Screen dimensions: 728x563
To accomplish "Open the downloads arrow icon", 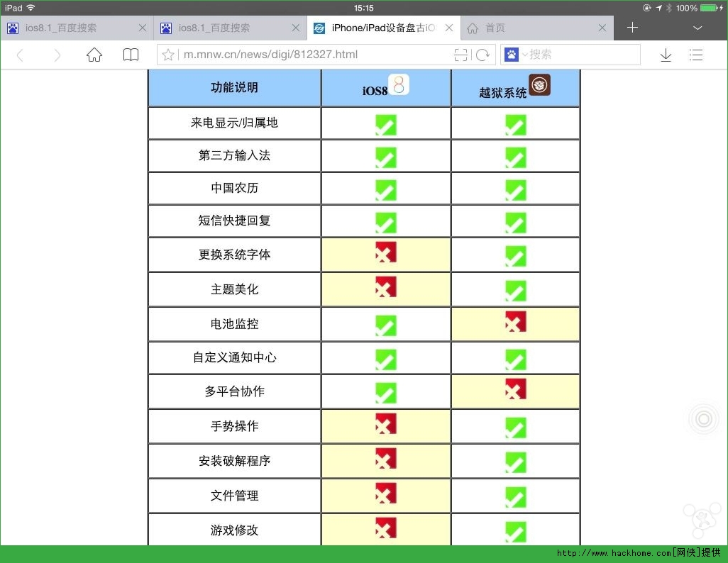I will coord(666,55).
